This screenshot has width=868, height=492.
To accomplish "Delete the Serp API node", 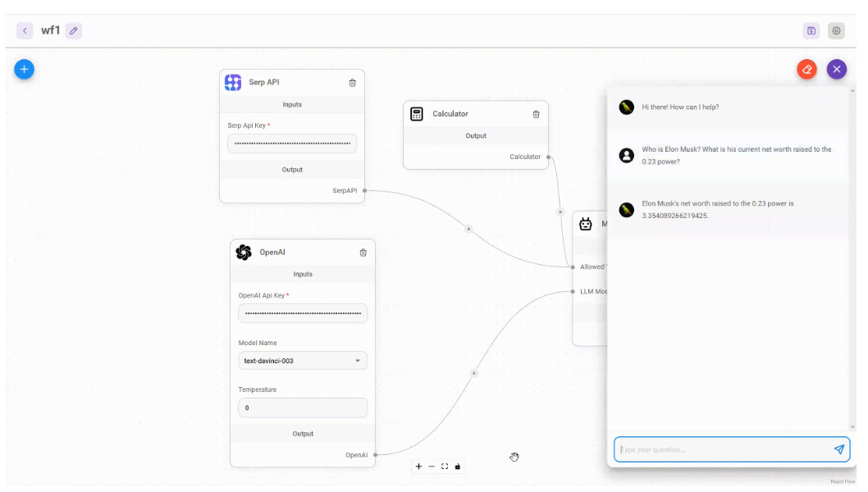I will point(353,83).
